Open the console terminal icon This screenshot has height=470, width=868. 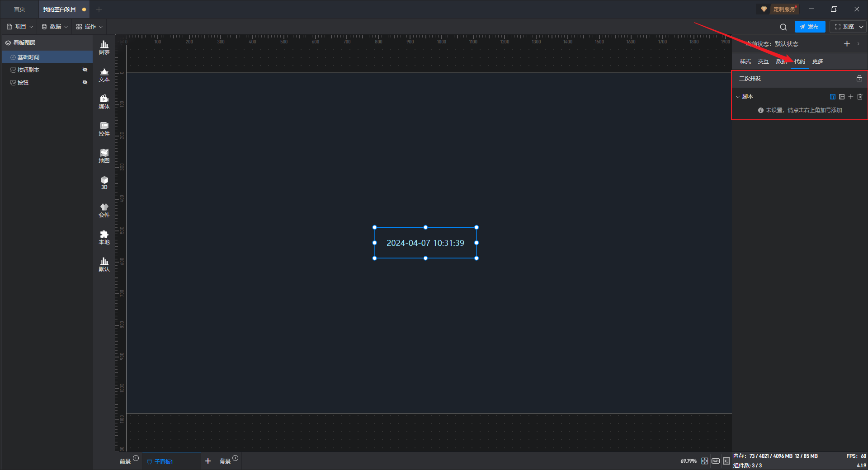click(x=726, y=461)
